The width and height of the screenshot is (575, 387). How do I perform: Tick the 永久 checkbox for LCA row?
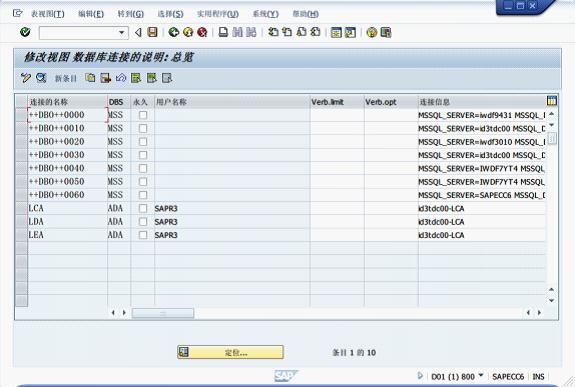[x=143, y=208]
